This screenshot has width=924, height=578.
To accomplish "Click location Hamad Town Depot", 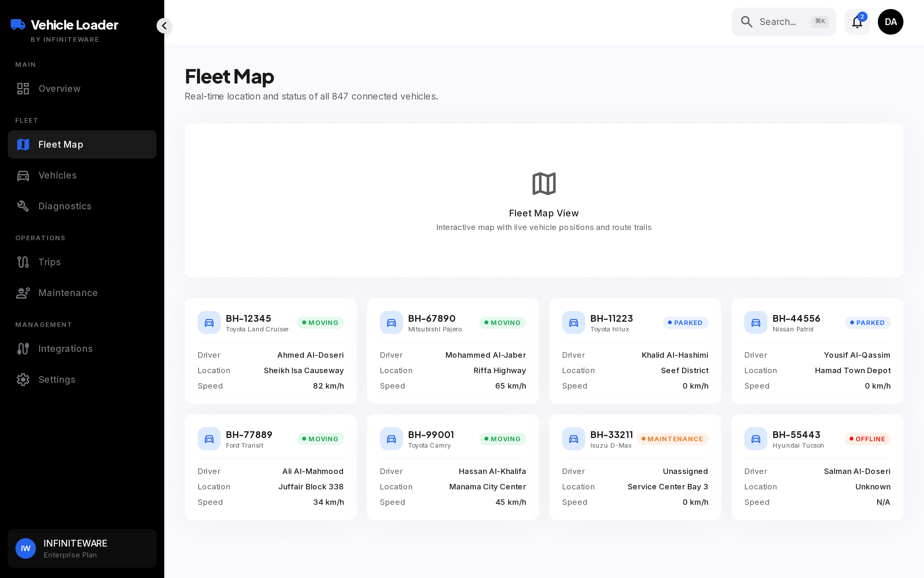I will click(852, 371).
